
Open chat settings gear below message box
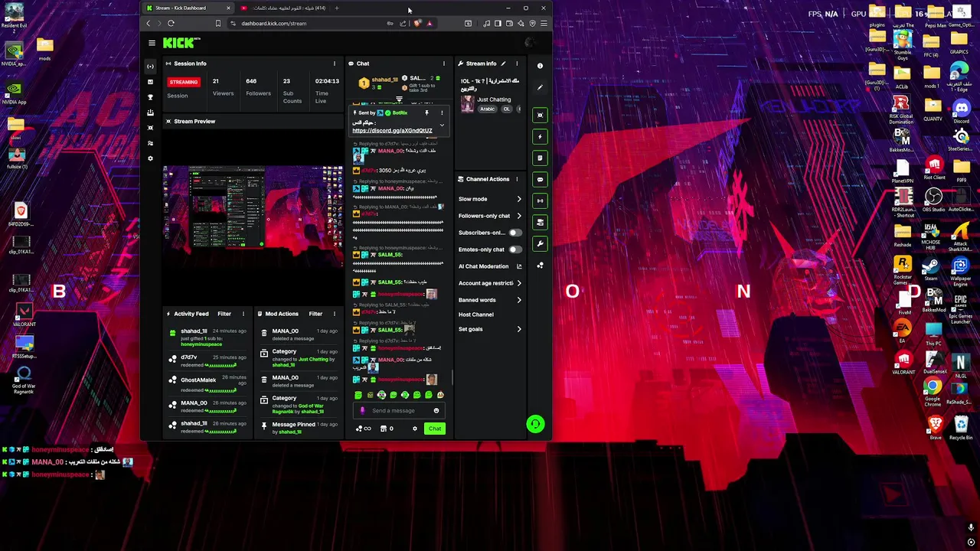pyautogui.click(x=415, y=429)
